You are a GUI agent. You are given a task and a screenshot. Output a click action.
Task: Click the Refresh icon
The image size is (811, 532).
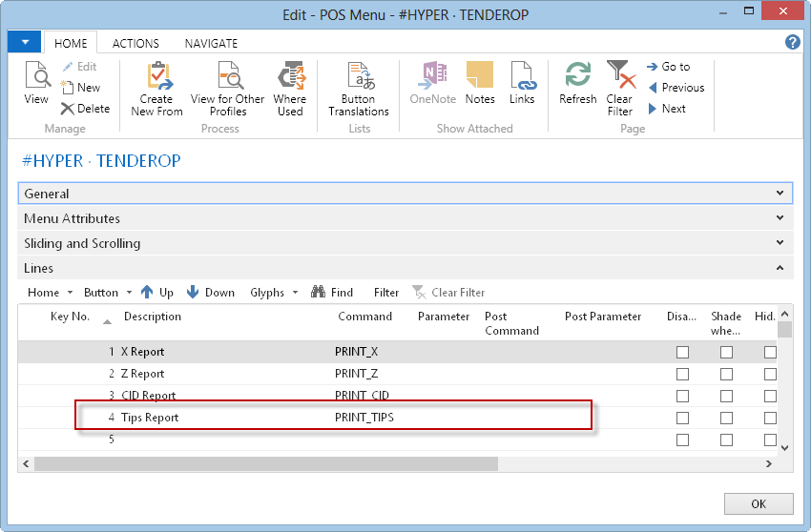click(x=578, y=76)
